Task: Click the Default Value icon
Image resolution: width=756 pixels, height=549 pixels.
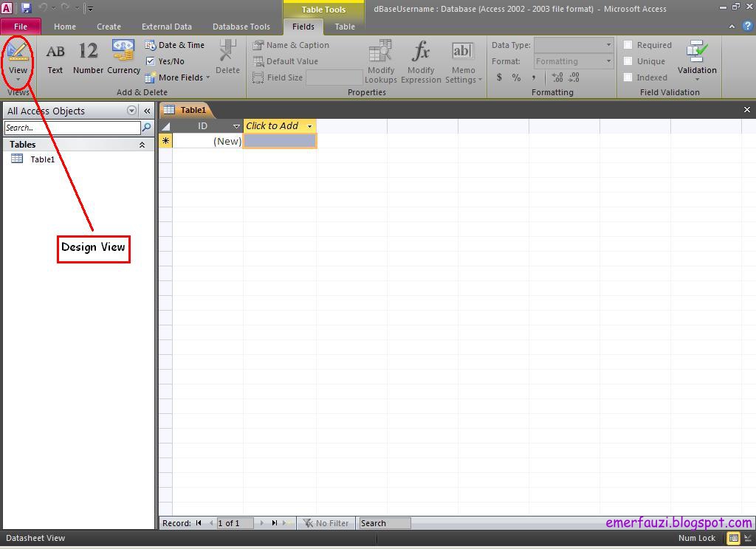Action: [258, 61]
